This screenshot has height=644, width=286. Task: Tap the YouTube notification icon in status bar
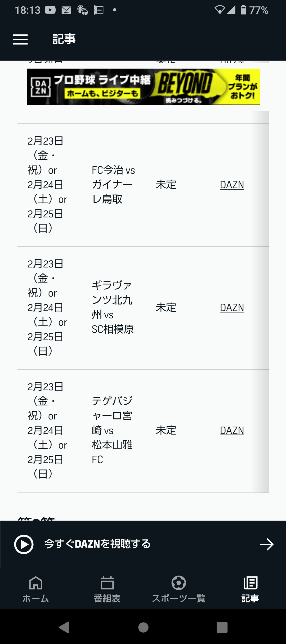point(50,10)
